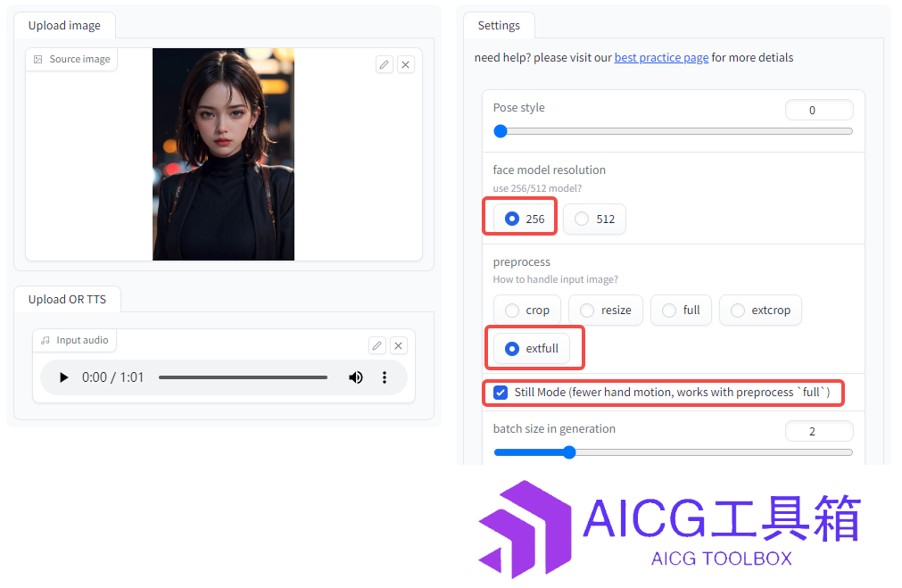Open the Settings tab

[x=499, y=25]
